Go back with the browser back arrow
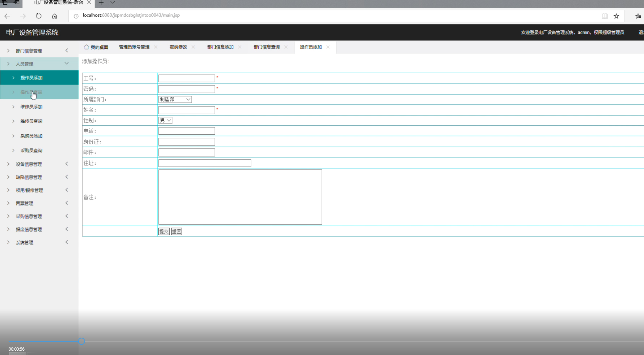 [x=7, y=16]
